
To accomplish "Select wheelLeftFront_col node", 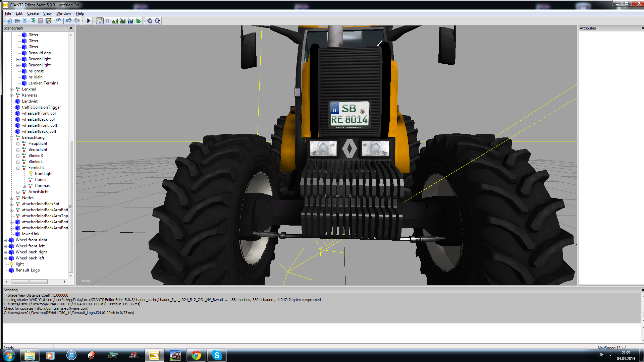I will (x=39, y=113).
